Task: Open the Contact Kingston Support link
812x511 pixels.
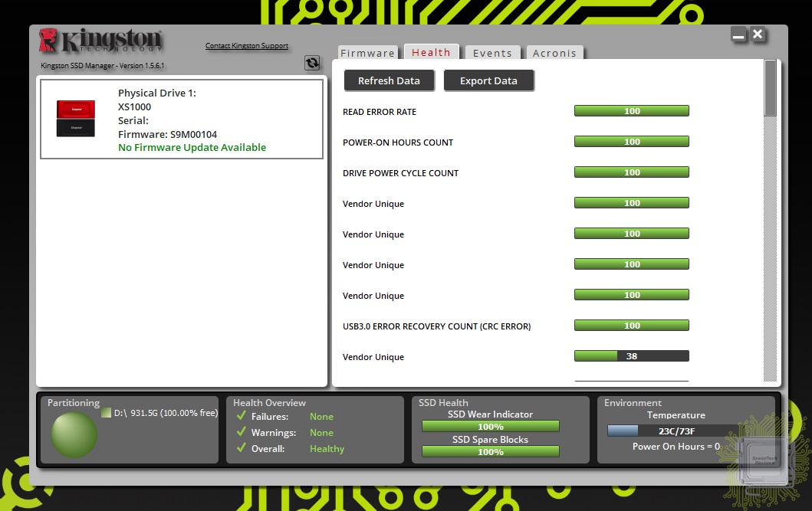Action: (x=247, y=46)
